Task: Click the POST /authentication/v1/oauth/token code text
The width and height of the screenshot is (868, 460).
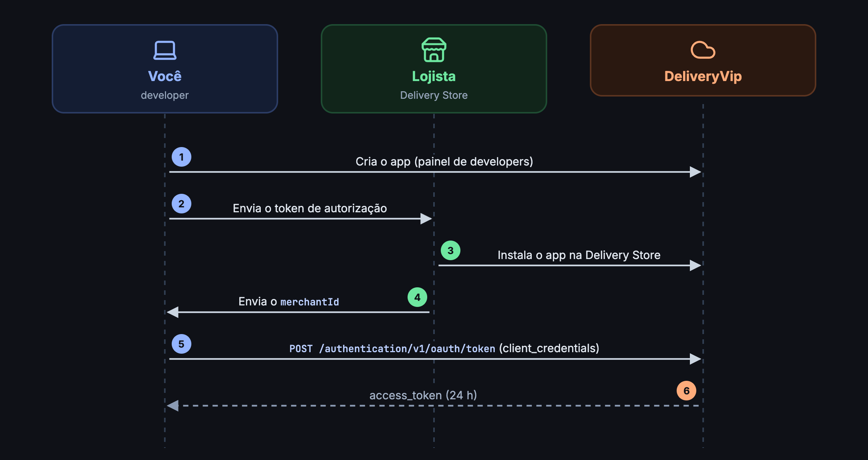Action: [x=392, y=349]
